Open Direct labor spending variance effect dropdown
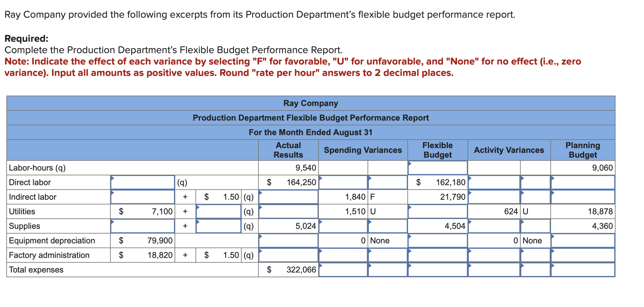Screen dimensions: 644x307 (x=387, y=182)
